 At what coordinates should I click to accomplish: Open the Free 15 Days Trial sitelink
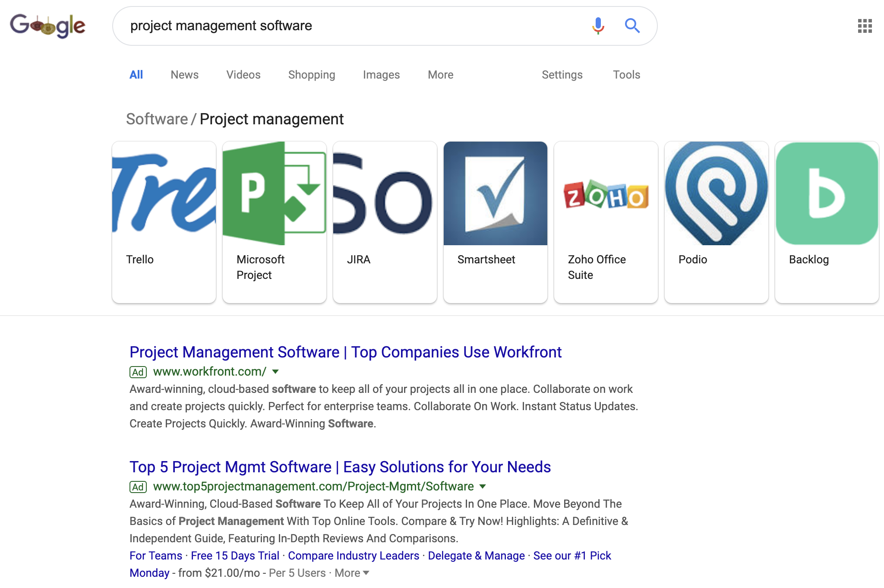[x=235, y=556]
